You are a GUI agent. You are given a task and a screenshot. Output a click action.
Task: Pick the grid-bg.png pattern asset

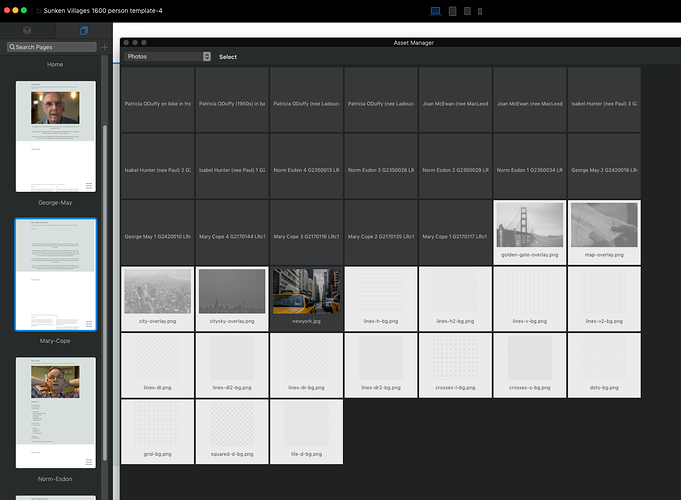click(x=157, y=429)
